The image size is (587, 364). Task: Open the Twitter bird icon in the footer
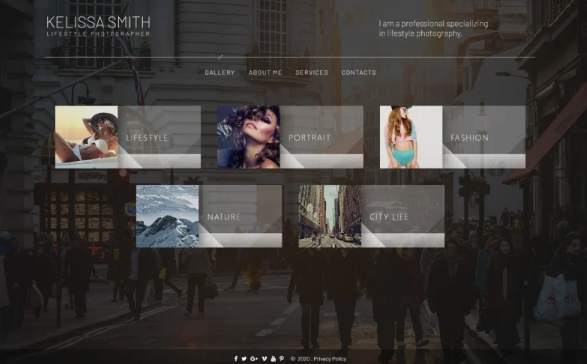pyautogui.click(x=244, y=359)
